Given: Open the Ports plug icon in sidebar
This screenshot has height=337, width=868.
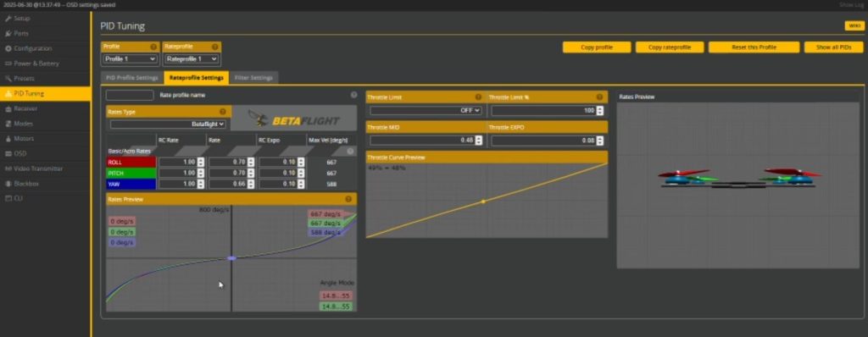Looking at the screenshot, I should 8,33.
